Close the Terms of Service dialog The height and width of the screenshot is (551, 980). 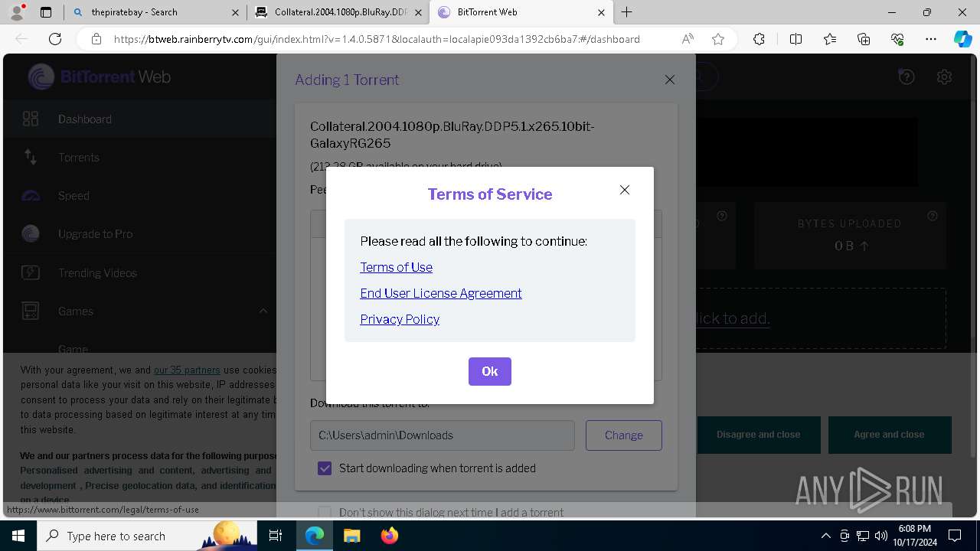click(625, 190)
